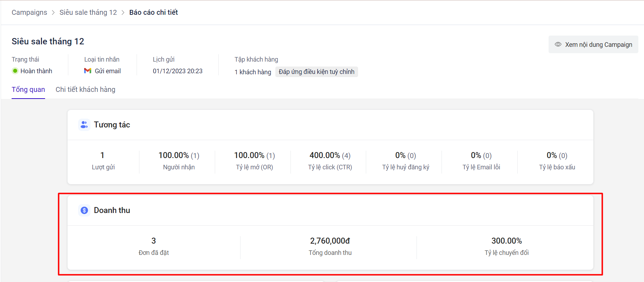
Task: Click the first breadcrumb chevron after Campaigns
Action: pyautogui.click(x=53, y=12)
